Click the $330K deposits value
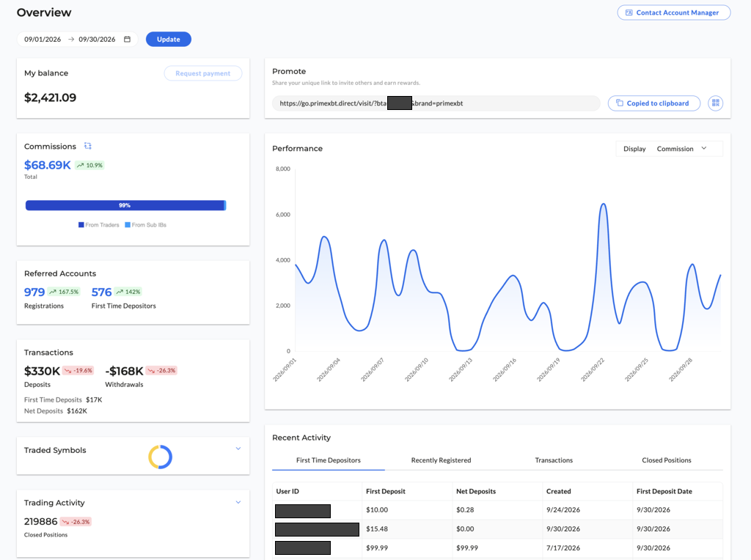Image resolution: width=751 pixels, height=560 pixels. coord(42,371)
